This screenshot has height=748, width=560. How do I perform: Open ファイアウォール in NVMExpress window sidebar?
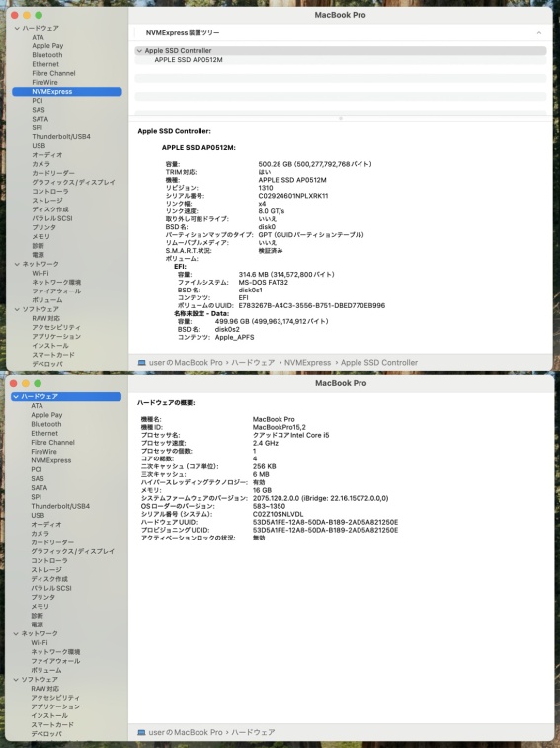pyautogui.click(x=56, y=291)
